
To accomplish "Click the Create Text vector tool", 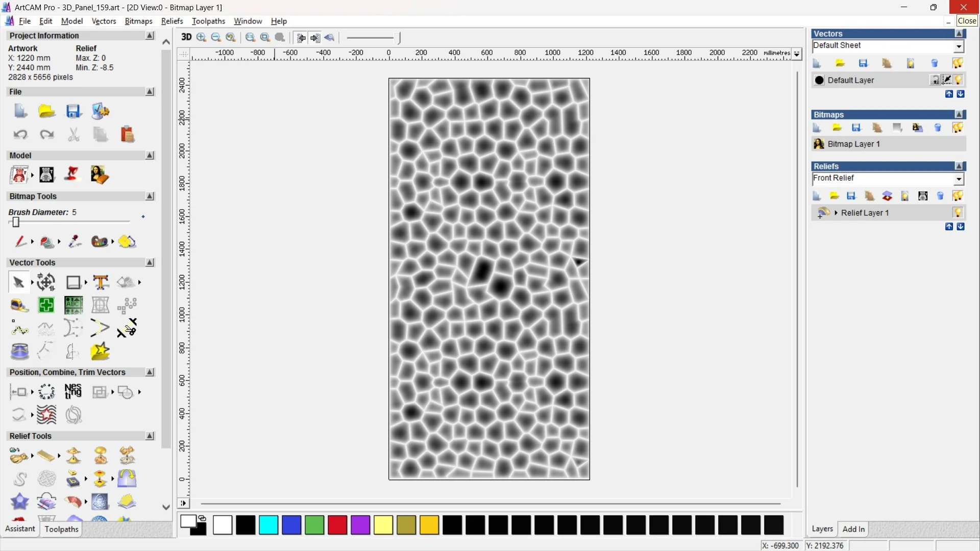I will 101,282.
